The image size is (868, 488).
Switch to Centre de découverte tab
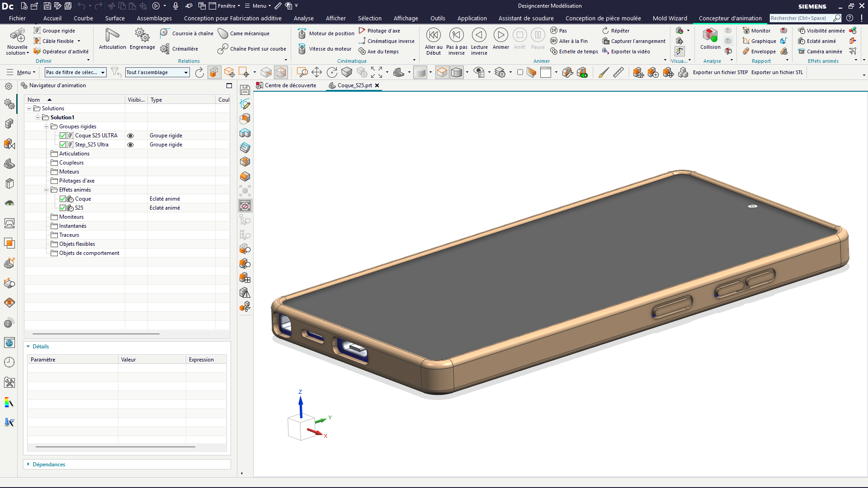point(286,85)
